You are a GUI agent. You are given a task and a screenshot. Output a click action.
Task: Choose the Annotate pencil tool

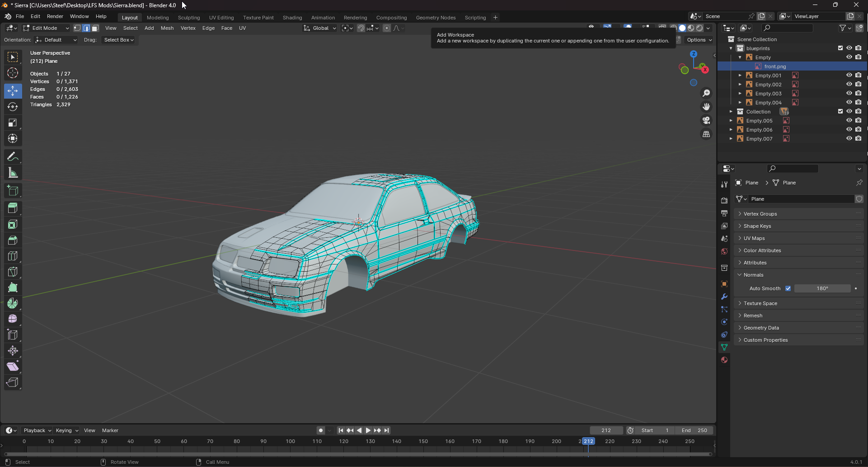[13, 157]
